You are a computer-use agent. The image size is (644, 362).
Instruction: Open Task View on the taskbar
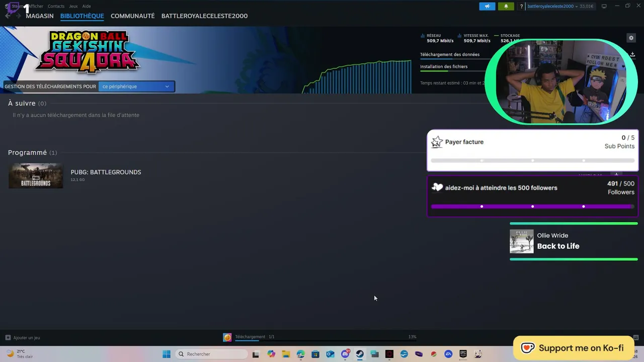[x=256, y=354]
